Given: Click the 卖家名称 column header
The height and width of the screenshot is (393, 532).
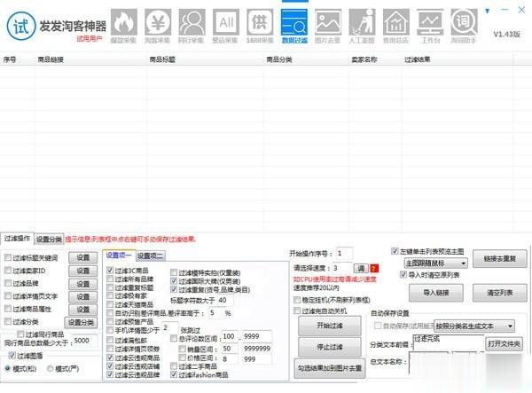Looking at the screenshot, I should tap(364, 59).
